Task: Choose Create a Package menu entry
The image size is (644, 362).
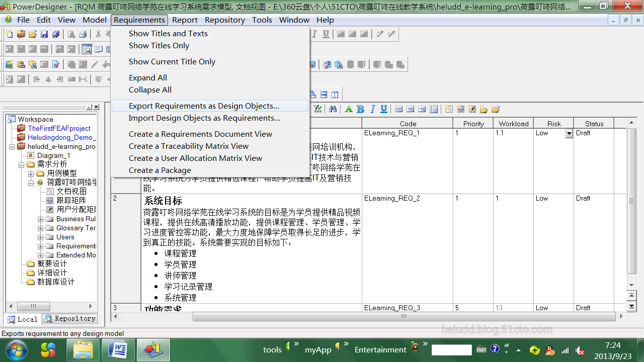Action: [210, 170]
